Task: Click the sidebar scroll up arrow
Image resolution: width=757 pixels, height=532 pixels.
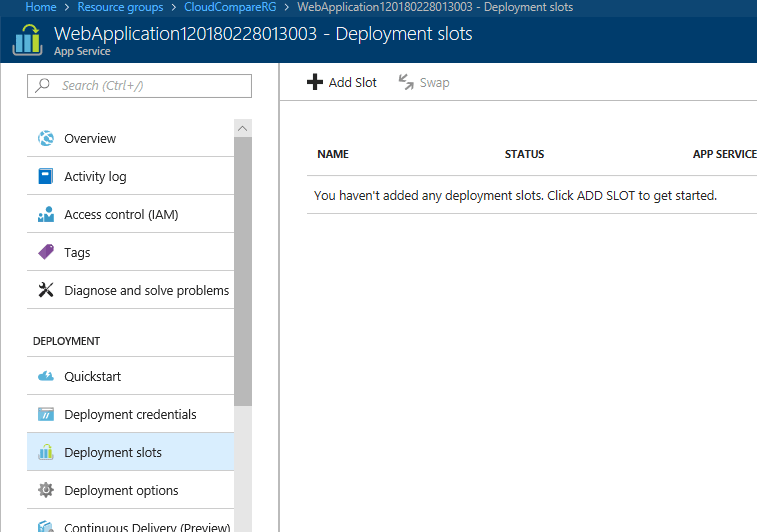Action: pos(243,128)
